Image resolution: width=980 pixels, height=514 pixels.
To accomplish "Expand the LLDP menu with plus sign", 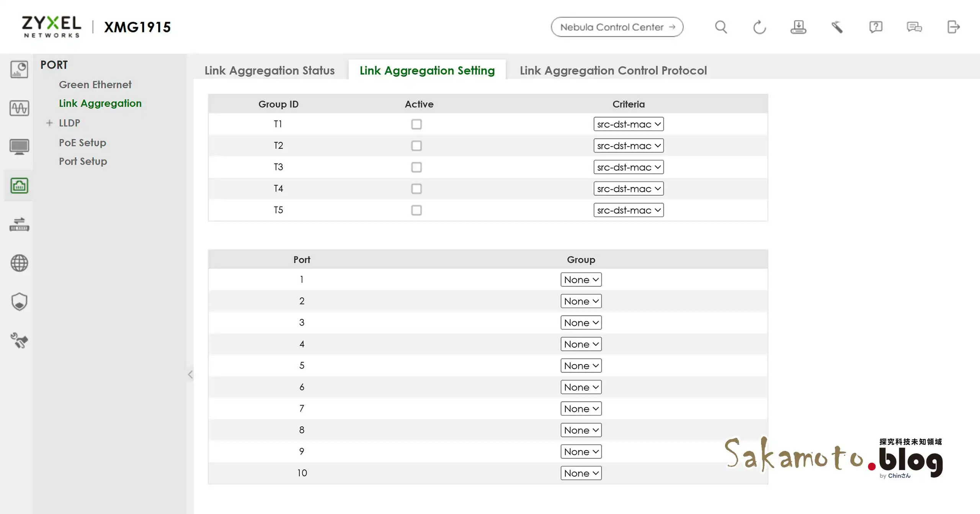I will [x=49, y=123].
